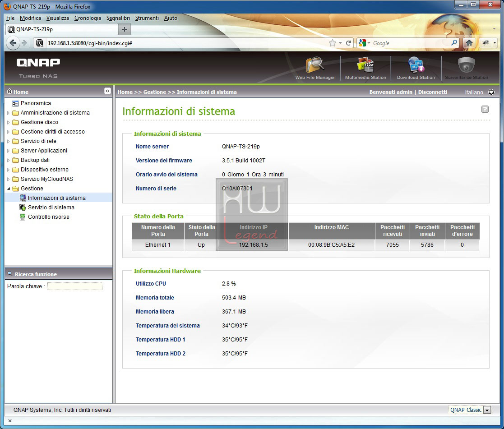Click Firefox forward button
Image resolution: width=504 pixels, height=429 pixels.
(x=24, y=43)
